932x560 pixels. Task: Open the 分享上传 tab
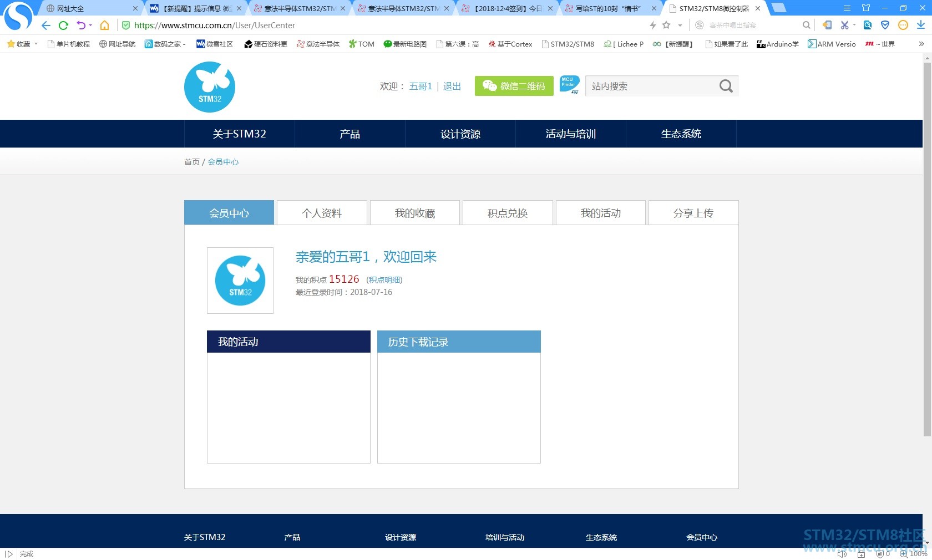point(693,213)
